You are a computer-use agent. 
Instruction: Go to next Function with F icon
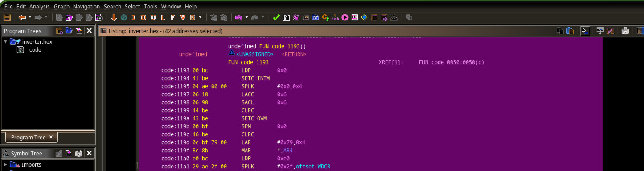point(172,17)
